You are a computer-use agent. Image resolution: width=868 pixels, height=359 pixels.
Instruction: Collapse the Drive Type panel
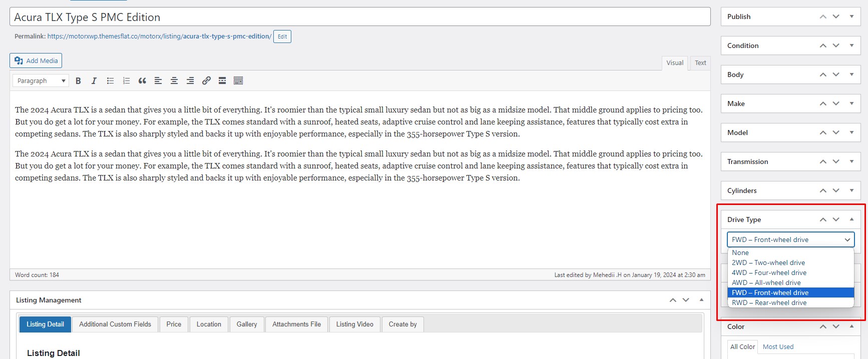(x=851, y=219)
